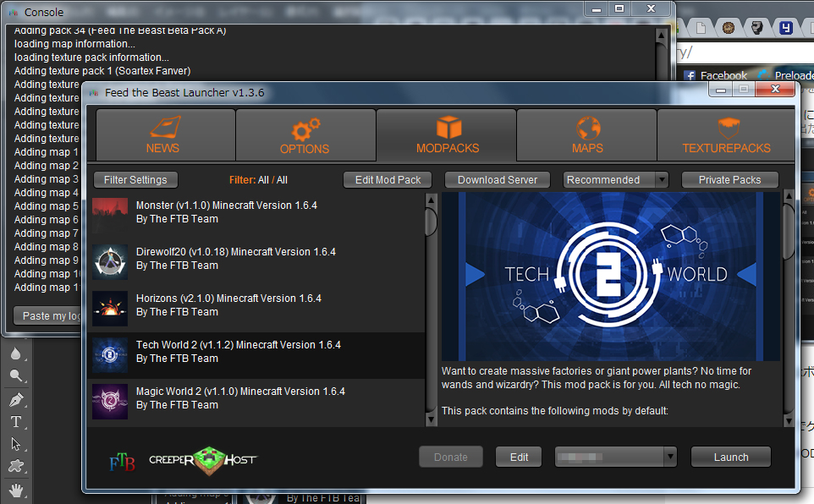Click the Launch button
The height and width of the screenshot is (504, 814).
(731, 457)
